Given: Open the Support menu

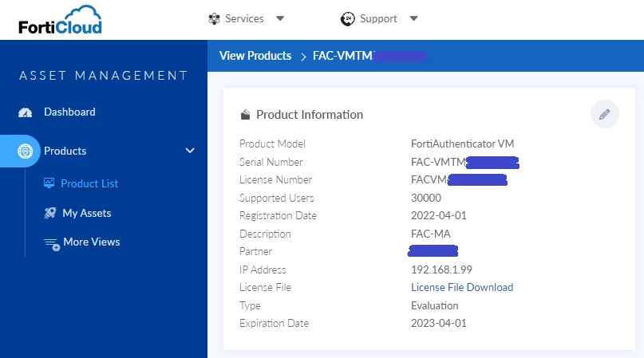Looking at the screenshot, I should pos(378,19).
